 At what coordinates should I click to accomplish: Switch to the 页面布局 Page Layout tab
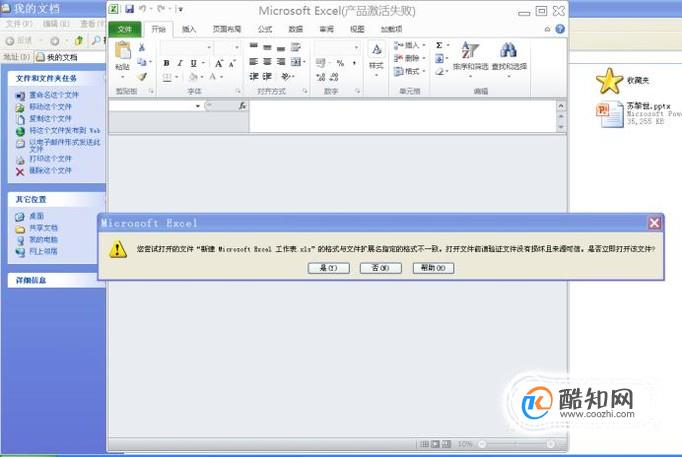tap(227, 29)
